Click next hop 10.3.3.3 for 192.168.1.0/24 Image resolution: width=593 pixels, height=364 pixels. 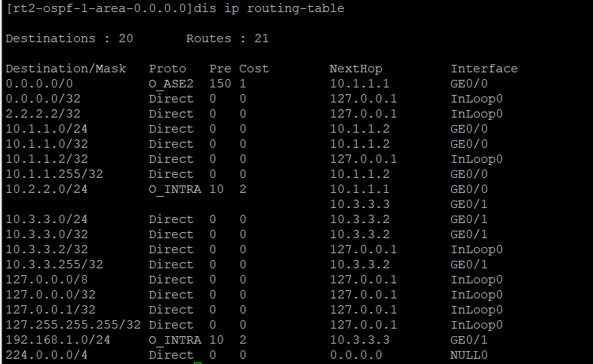(360, 341)
